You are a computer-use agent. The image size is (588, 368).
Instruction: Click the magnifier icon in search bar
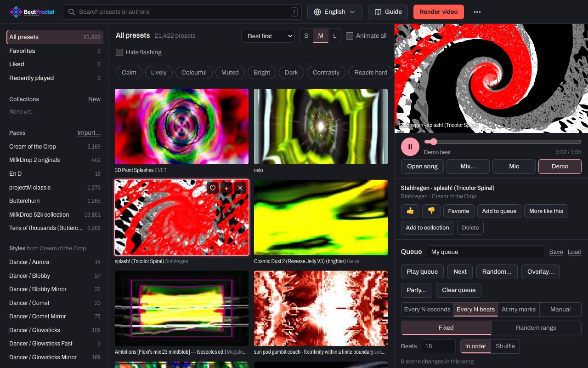point(72,12)
